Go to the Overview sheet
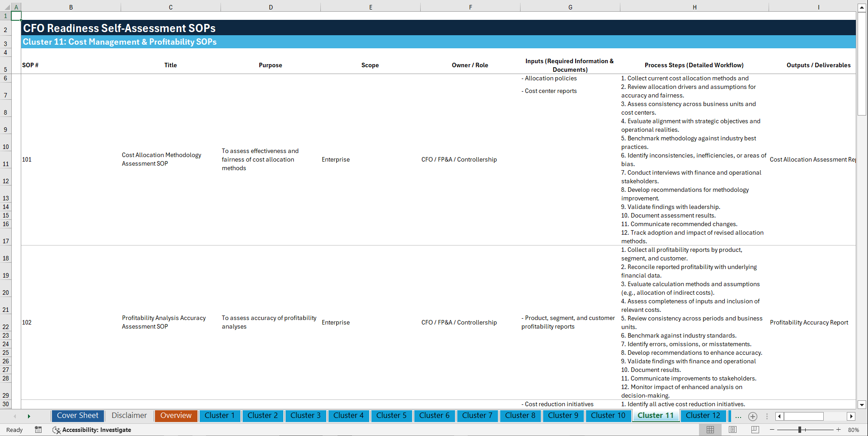 click(x=176, y=415)
